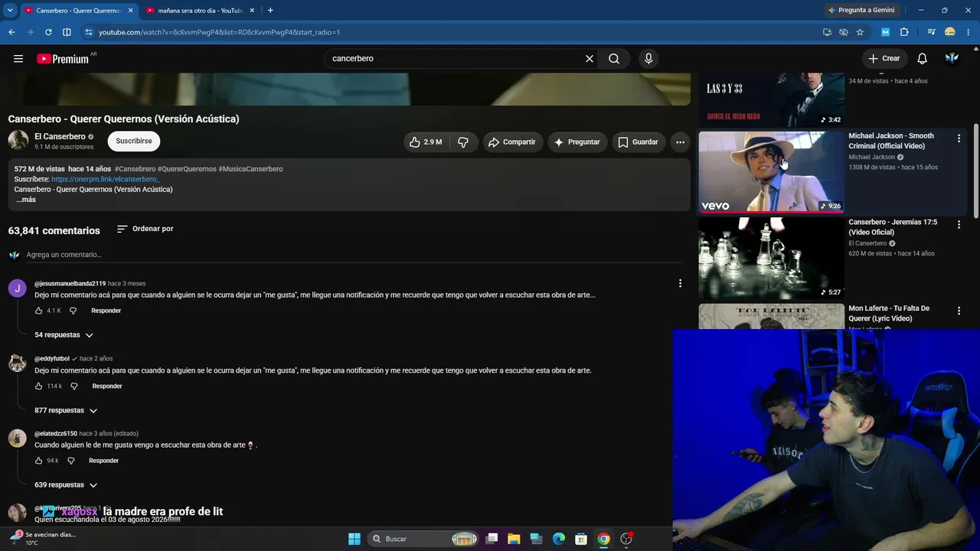Expand the 54 respuestas thread
Image resolution: width=980 pixels, height=551 pixels.
click(x=64, y=335)
